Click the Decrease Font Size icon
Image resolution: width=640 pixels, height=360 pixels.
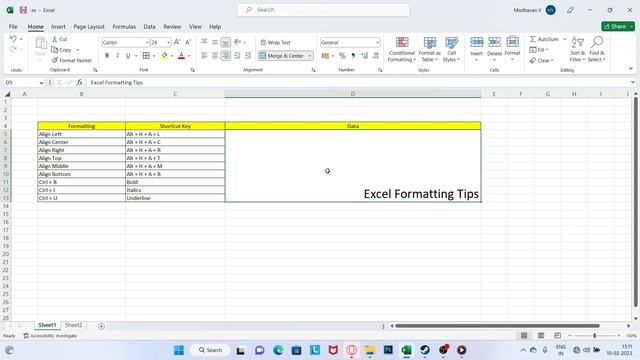[188, 42]
